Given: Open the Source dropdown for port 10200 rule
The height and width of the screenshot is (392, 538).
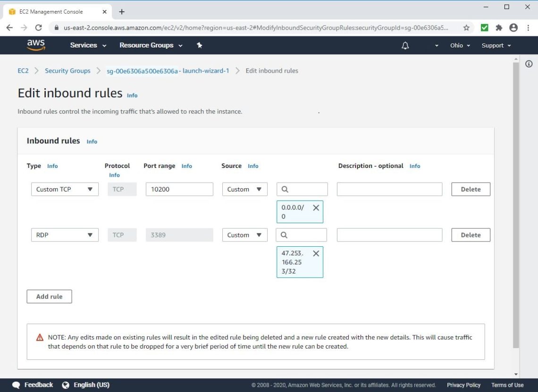Looking at the screenshot, I should [244, 189].
